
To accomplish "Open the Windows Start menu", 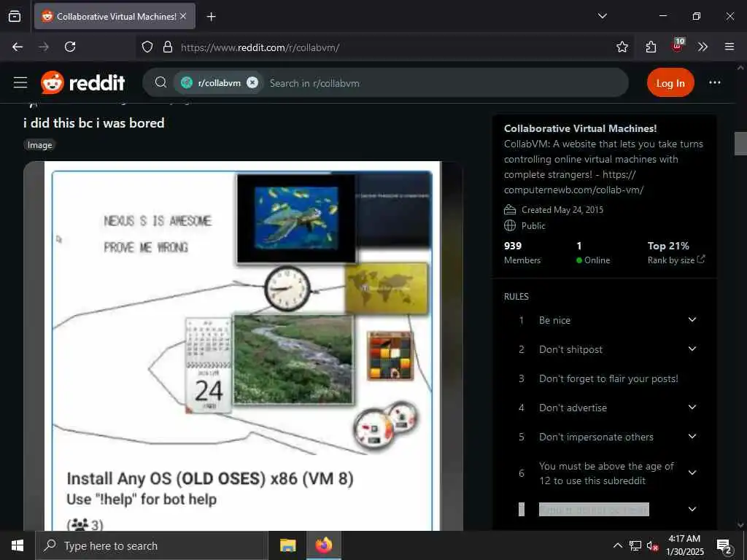I will 18,545.
